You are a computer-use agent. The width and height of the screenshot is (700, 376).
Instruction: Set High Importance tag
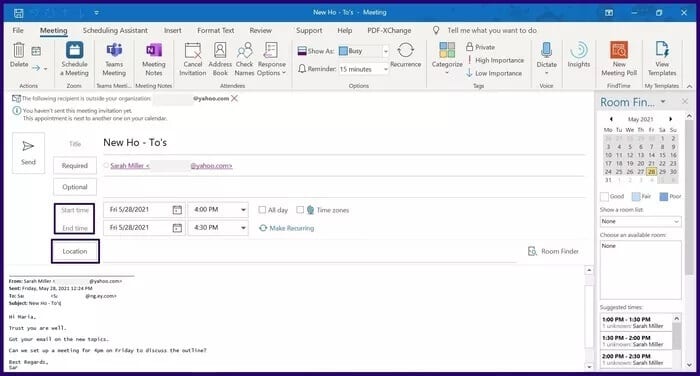click(x=495, y=60)
